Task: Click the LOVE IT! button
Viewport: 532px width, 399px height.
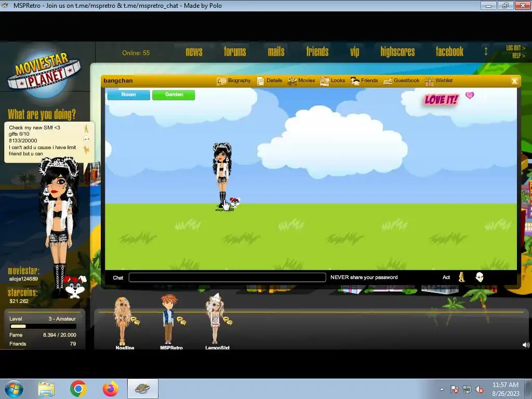Action: click(441, 100)
